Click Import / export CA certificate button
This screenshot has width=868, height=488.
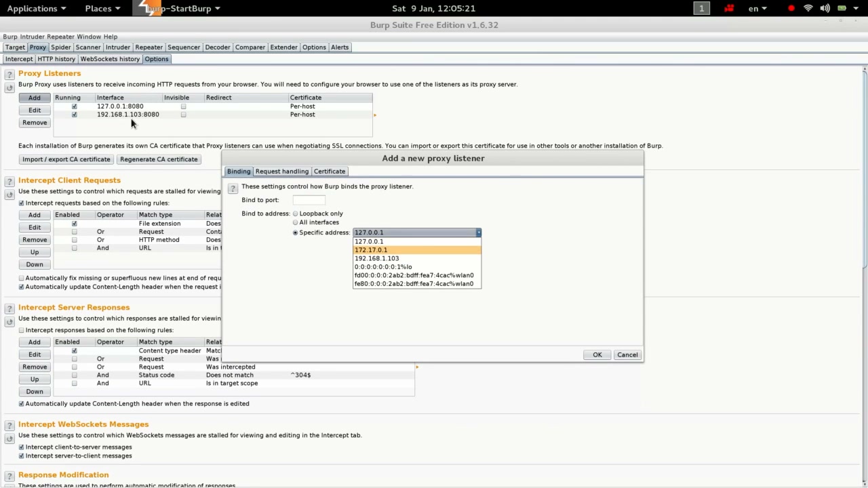[x=66, y=159]
